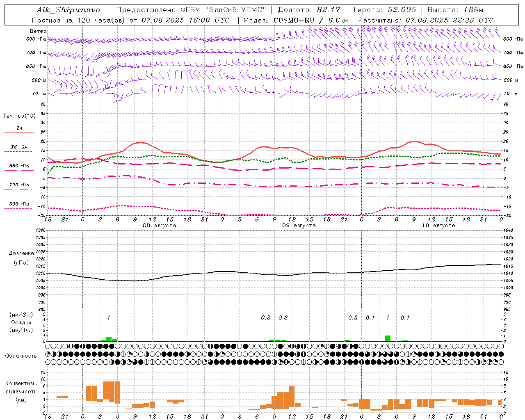Select the Тем-ра(°C) axis label
The width and height of the screenshot is (525, 420).
19,116
